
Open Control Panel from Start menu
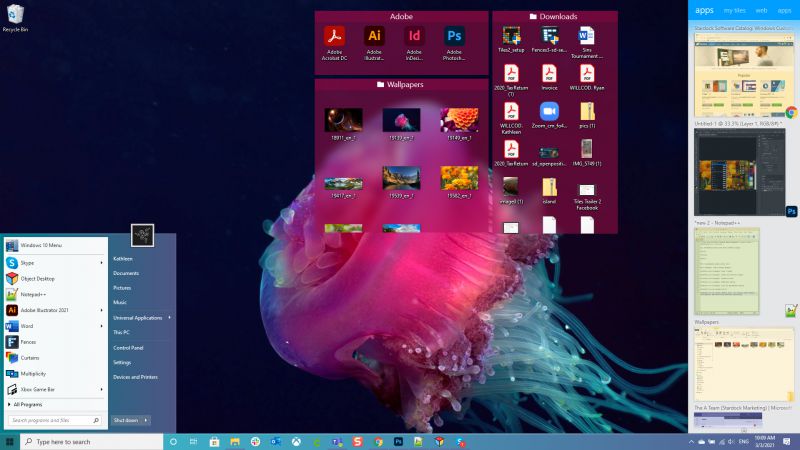click(128, 347)
